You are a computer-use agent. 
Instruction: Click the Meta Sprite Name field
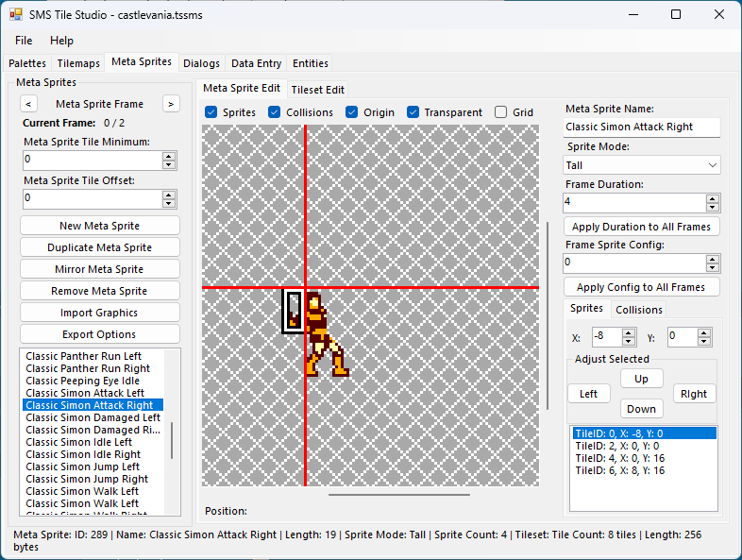pyautogui.click(x=642, y=127)
